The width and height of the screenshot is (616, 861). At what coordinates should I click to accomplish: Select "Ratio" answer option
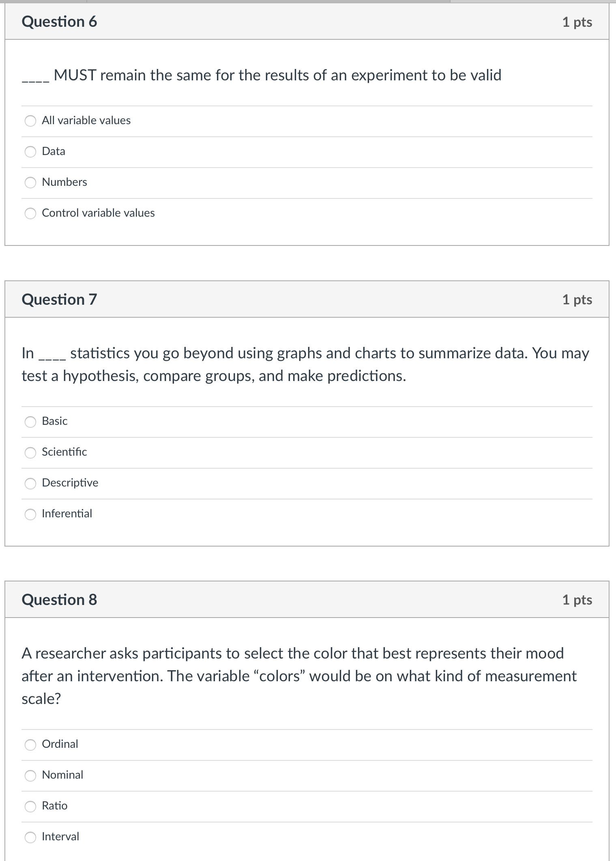(30, 806)
